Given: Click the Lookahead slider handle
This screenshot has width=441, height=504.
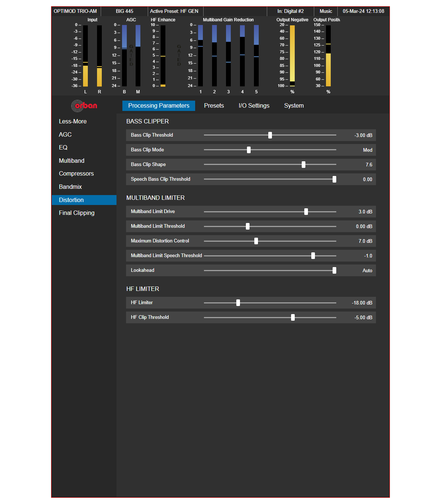Looking at the screenshot, I should [334, 270].
